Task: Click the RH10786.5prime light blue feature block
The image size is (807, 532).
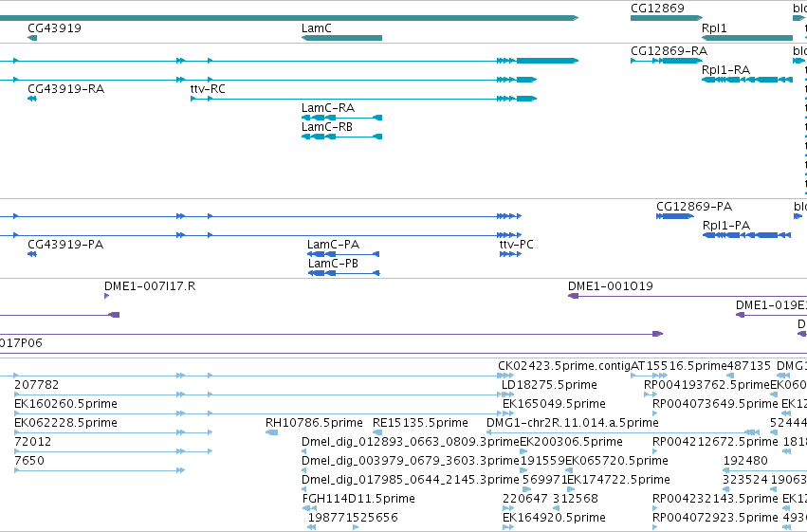Action: (272, 432)
